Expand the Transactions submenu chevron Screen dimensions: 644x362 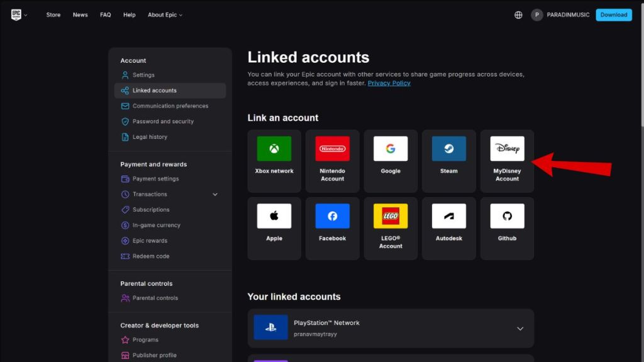(x=215, y=195)
